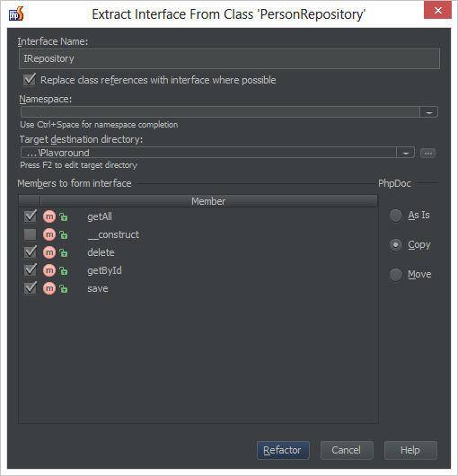Screen dimensions: 458x476
Task: Click the Refactor button
Action: point(283,450)
